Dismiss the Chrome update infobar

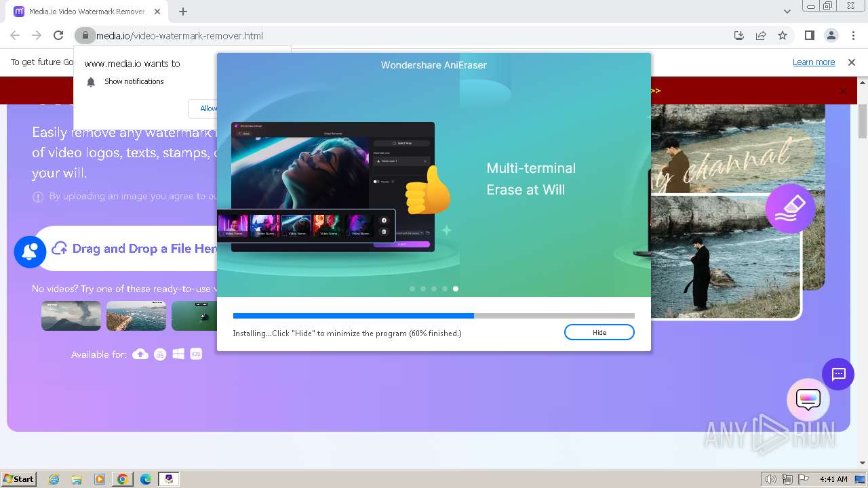852,62
